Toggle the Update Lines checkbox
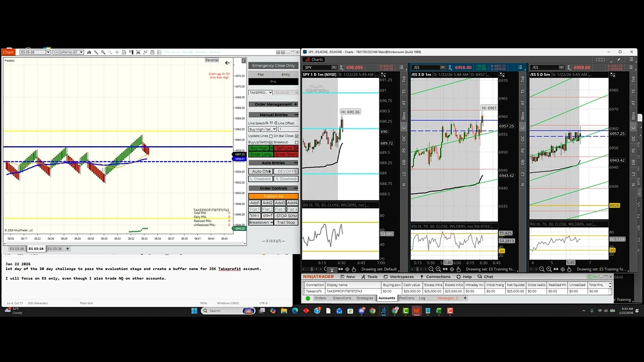Image resolution: width=644 pixels, height=362 pixels. [271, 136]
